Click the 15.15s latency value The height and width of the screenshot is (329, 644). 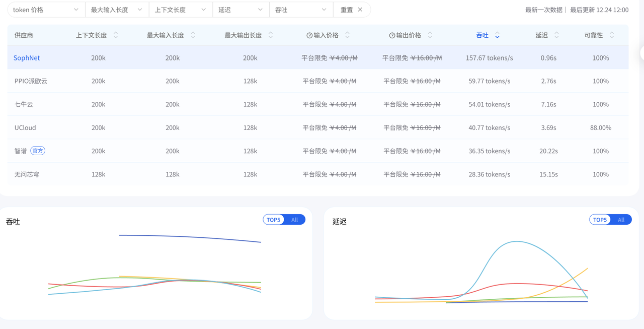548,174
